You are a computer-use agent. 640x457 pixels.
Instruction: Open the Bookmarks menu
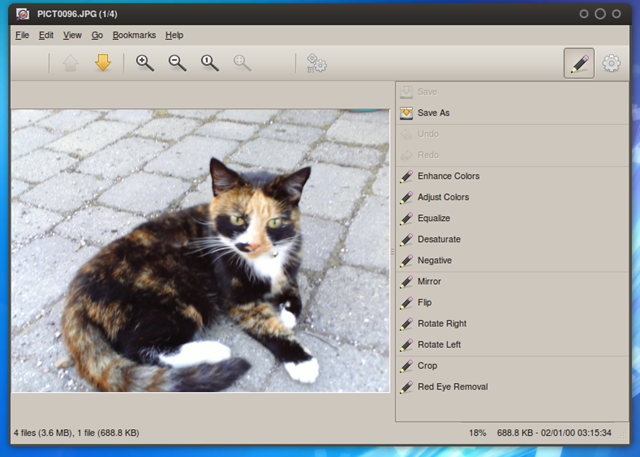pos(134,35)
